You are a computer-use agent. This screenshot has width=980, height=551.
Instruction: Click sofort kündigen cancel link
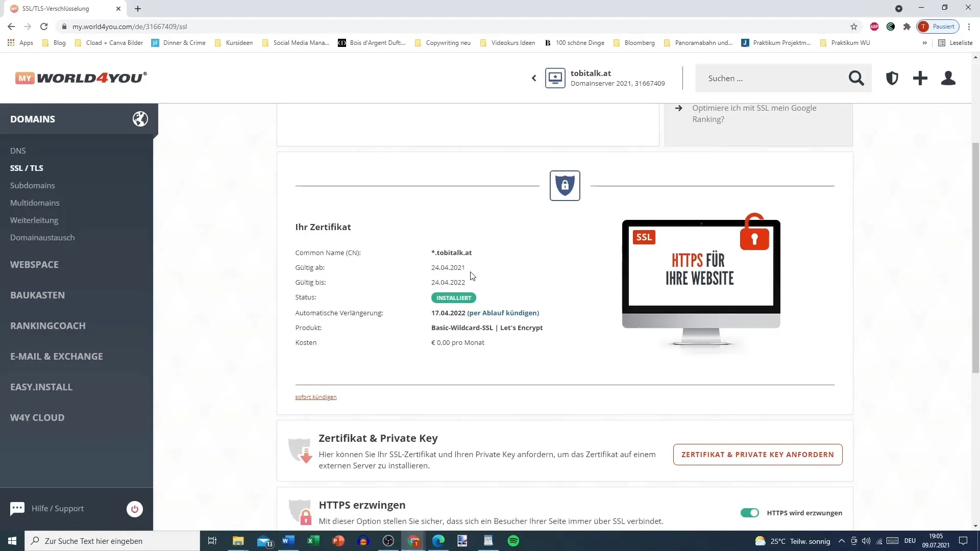(x=316, y=397)
